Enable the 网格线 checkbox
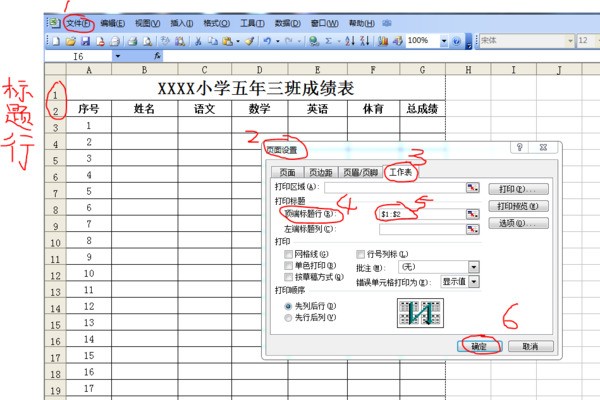Image resolution: width=600 pixels, height=400 pixels. pos(288,254)
